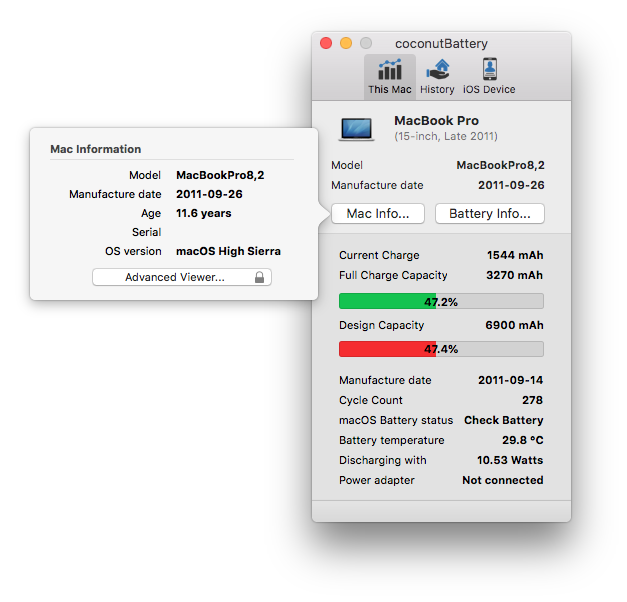The height and width of the screenshot is (602, 627).
Task: Close the coconutBattery window
Action: (326, 43)
